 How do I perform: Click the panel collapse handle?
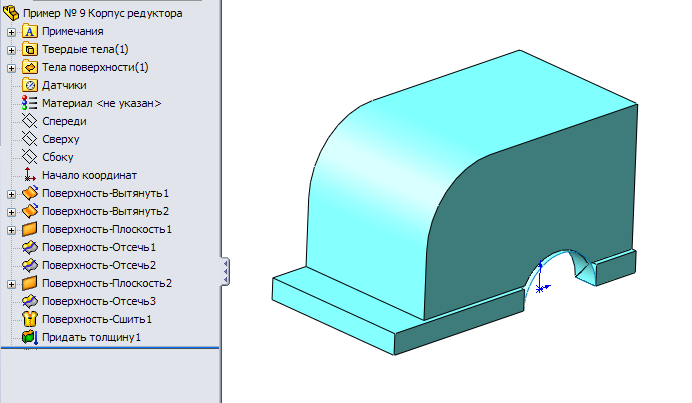(x=225, y=271)
